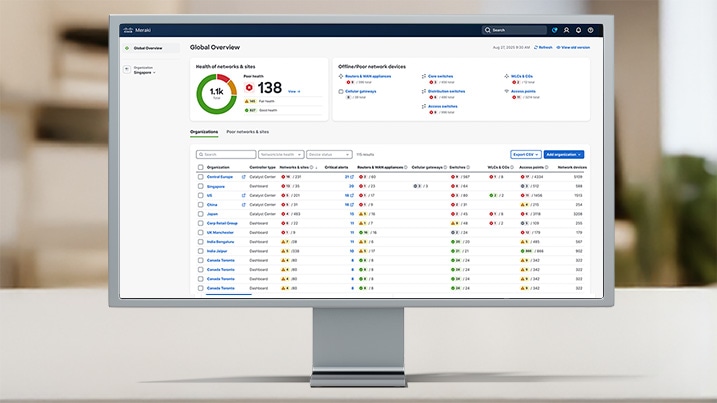Open the notifications bell icon
This screenshot has width=717, height=403.
tap(578, 30)
